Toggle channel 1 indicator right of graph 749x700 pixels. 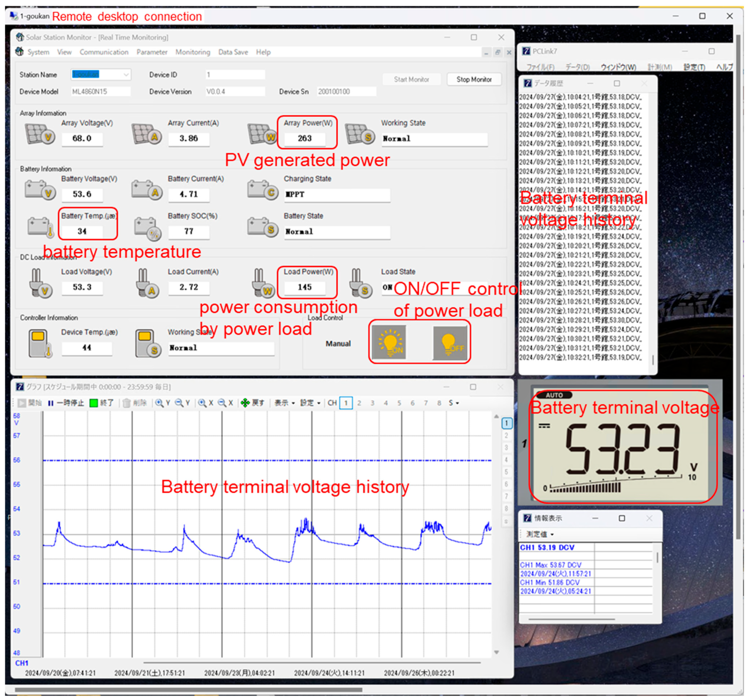pyautogui.click(x=506, y=423)
